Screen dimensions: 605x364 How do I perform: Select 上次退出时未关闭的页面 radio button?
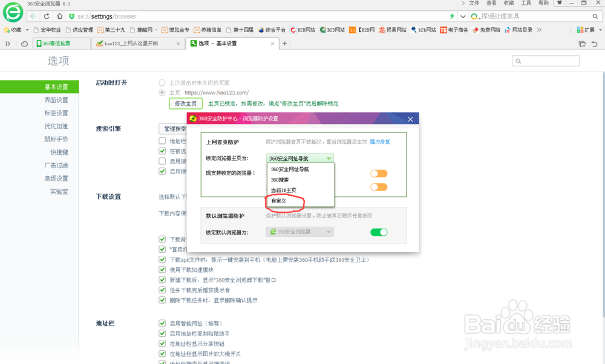[162, 82]
